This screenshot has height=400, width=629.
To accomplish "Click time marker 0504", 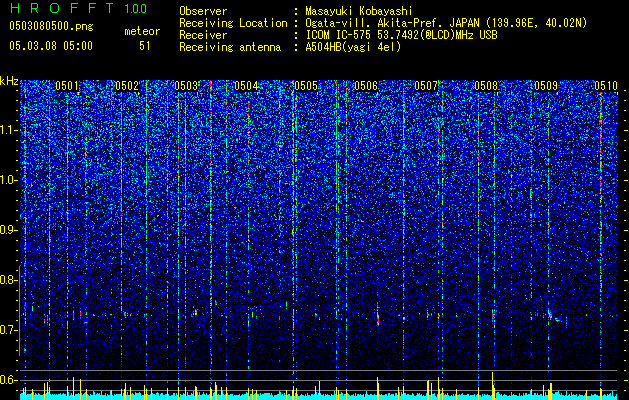I will [246, 86].
